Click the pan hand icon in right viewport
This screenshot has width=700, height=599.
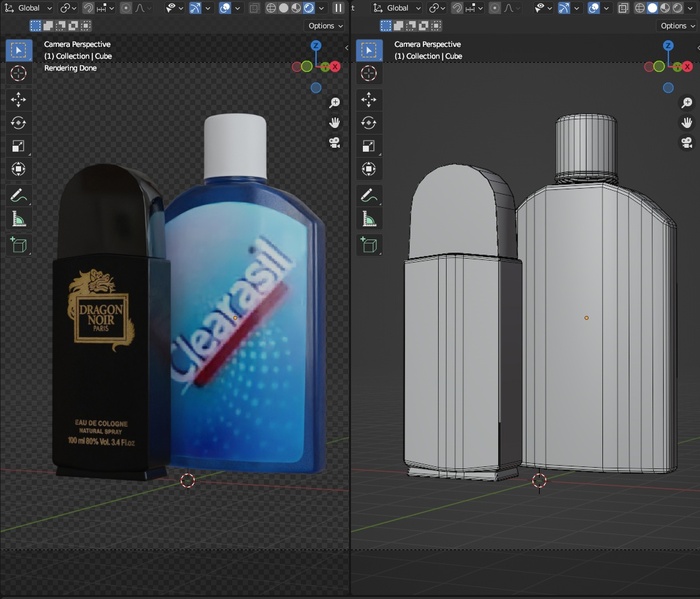click(687, 123)
